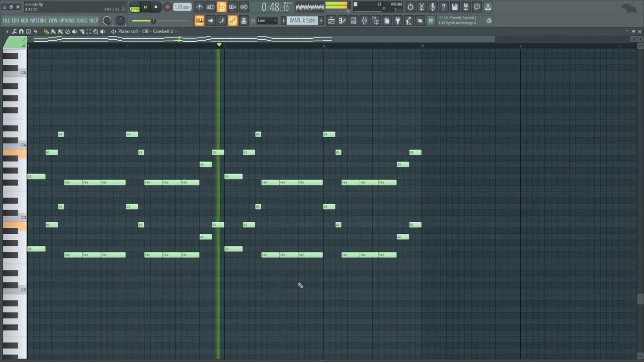
Task: Open the piano roll tools wrench icon
Action: (14, 32)
